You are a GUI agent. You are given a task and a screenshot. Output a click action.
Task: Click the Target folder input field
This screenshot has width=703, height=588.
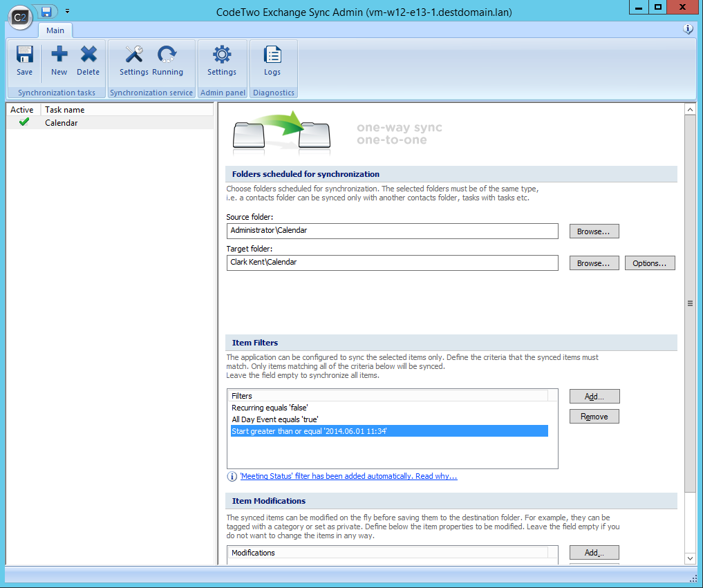coord(393,263)
